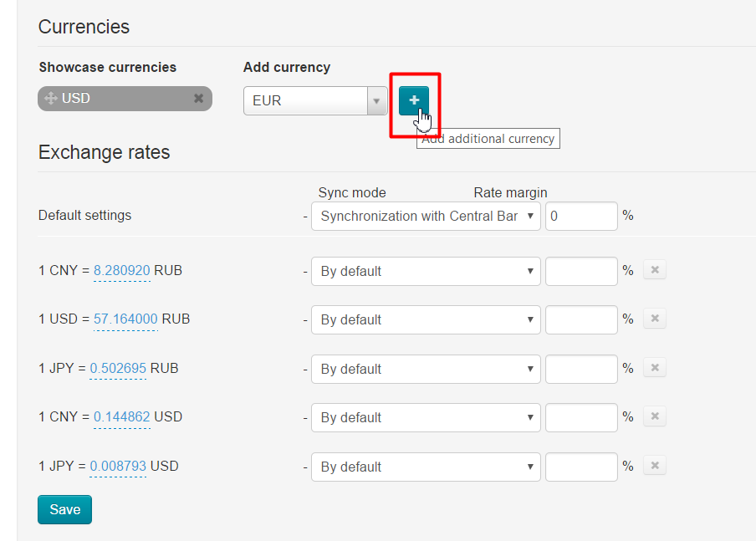This screenshot has width=756, height=541.
Task: Delete the CNY to RUB rate row
Action: 655,270
